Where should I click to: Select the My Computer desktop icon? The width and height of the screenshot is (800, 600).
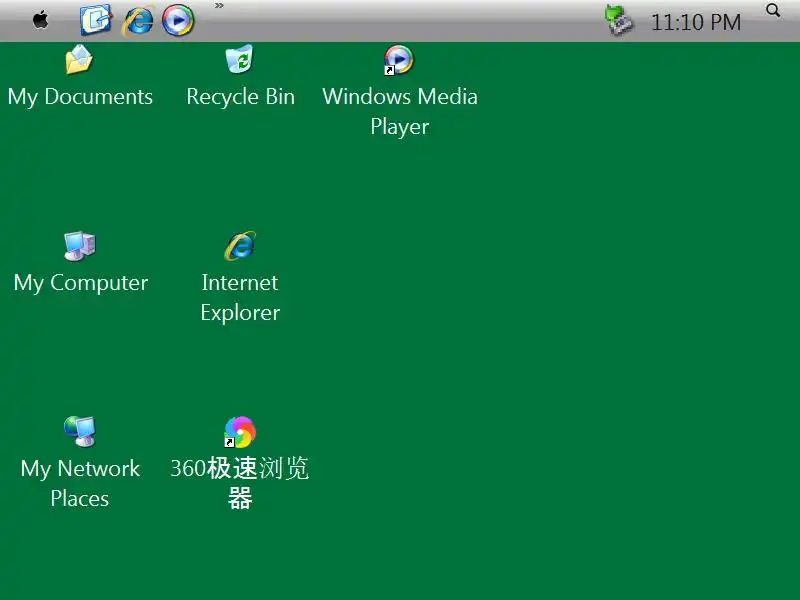[x=80, y=246]
